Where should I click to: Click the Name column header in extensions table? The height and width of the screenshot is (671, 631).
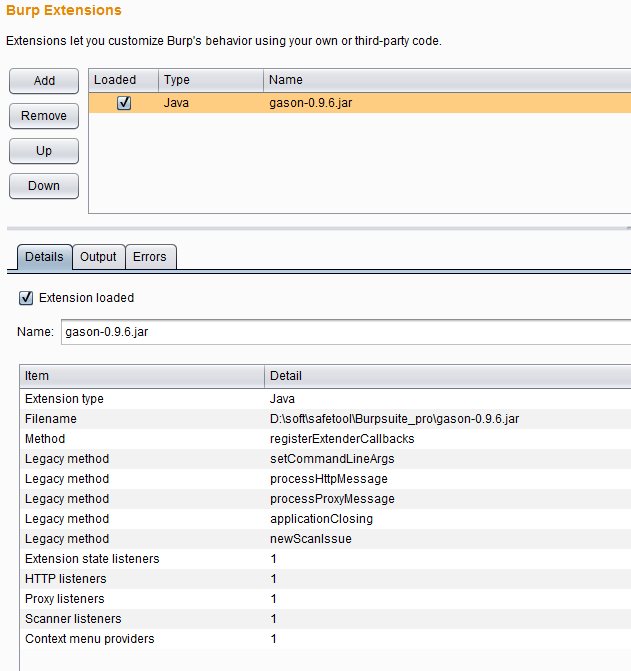pyautogui.click(x=447, y=80)
